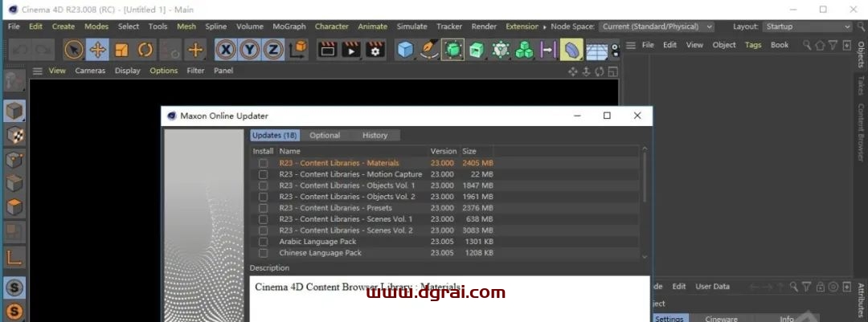
Task: Toggle the Y axis lock
Action: coord(250,50)
